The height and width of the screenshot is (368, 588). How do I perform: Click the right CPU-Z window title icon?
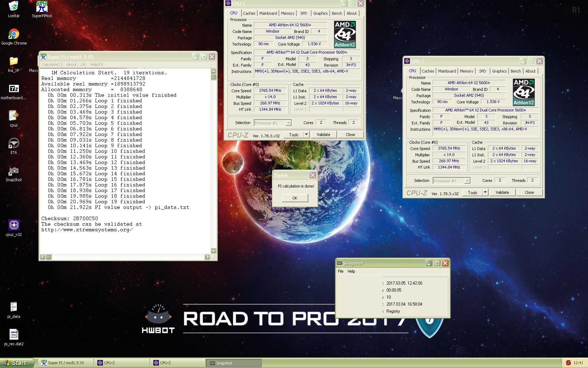click(407, 61)
